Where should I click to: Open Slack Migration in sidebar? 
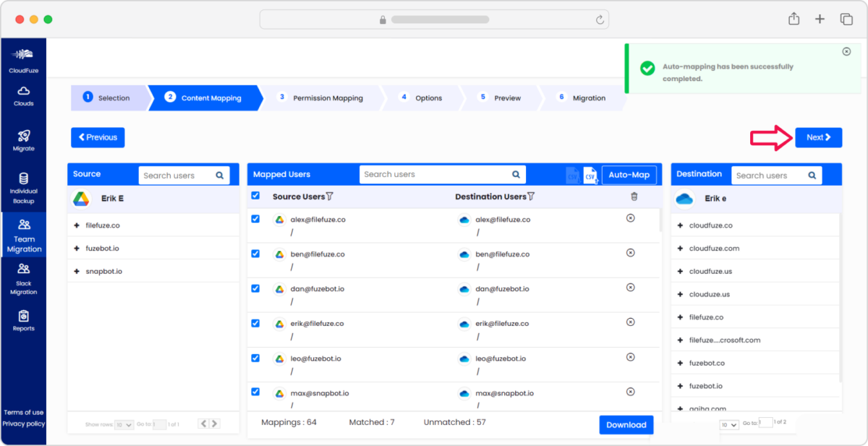click(x=23, y=279)
